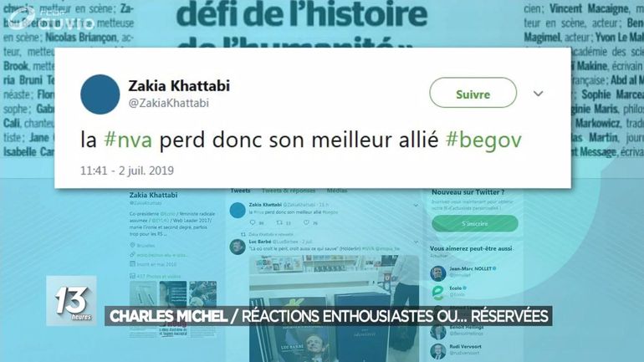Open the 11:41 - 2 juil. 2019 timestamp
Viewport: 644px width, 362px height.
tap(127, 171)
